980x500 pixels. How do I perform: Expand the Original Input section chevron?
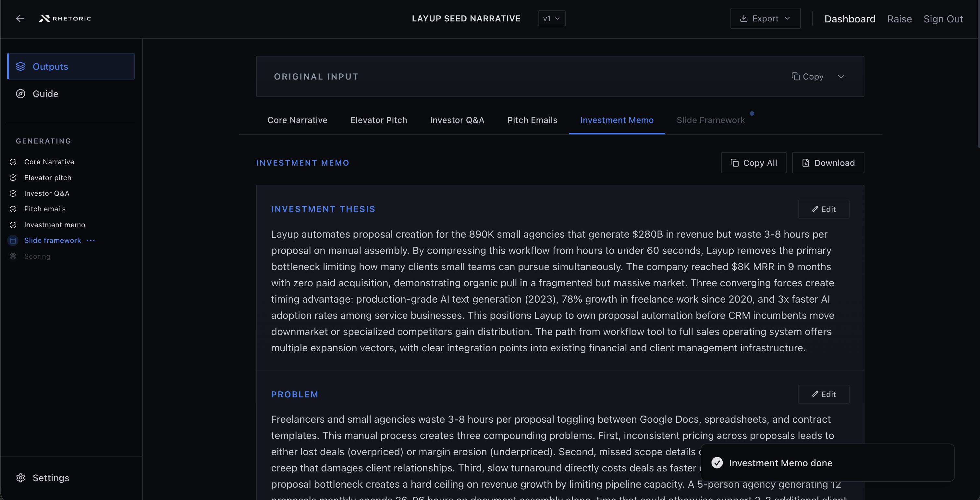click(x=841, y=77)
